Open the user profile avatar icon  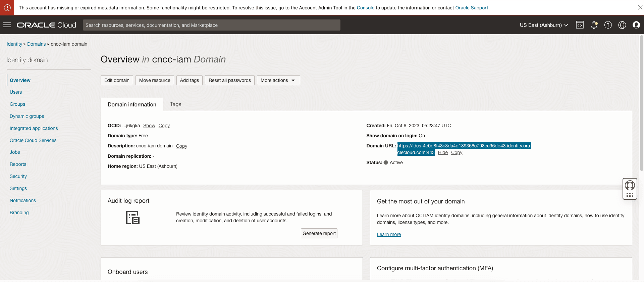pyautogui.click(x=636, y=25)
